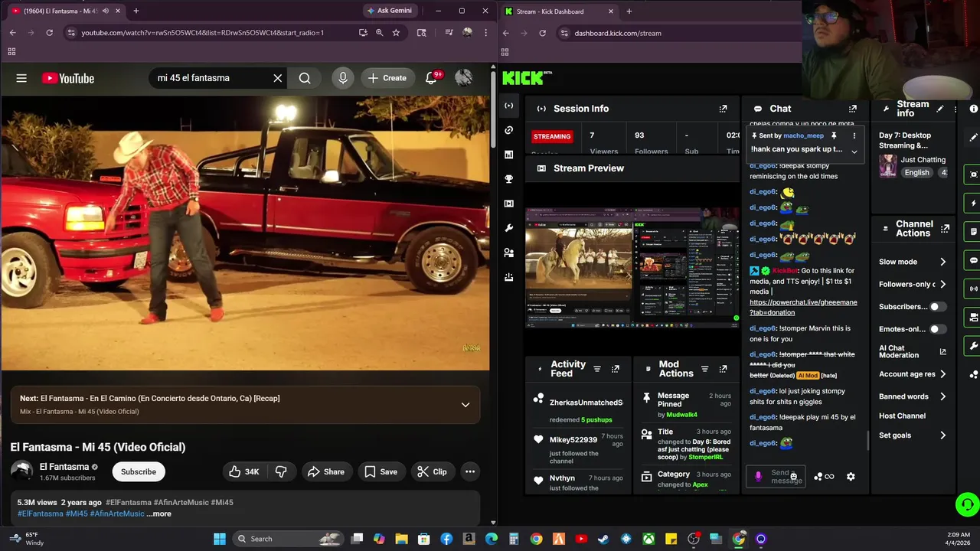Open Kick sidebar wrench tools icon

coord(508,228)
